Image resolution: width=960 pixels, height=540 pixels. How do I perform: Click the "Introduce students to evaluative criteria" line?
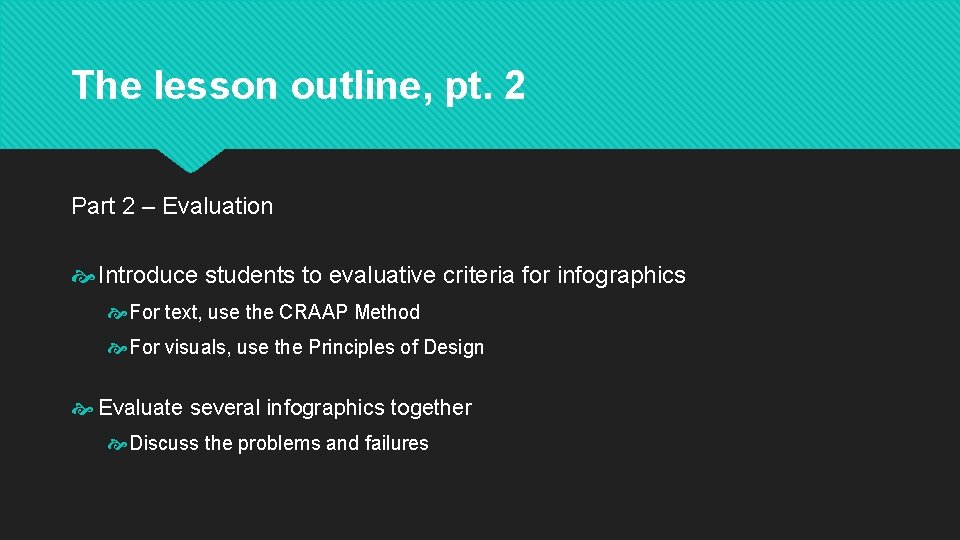(x=392, y=275)
